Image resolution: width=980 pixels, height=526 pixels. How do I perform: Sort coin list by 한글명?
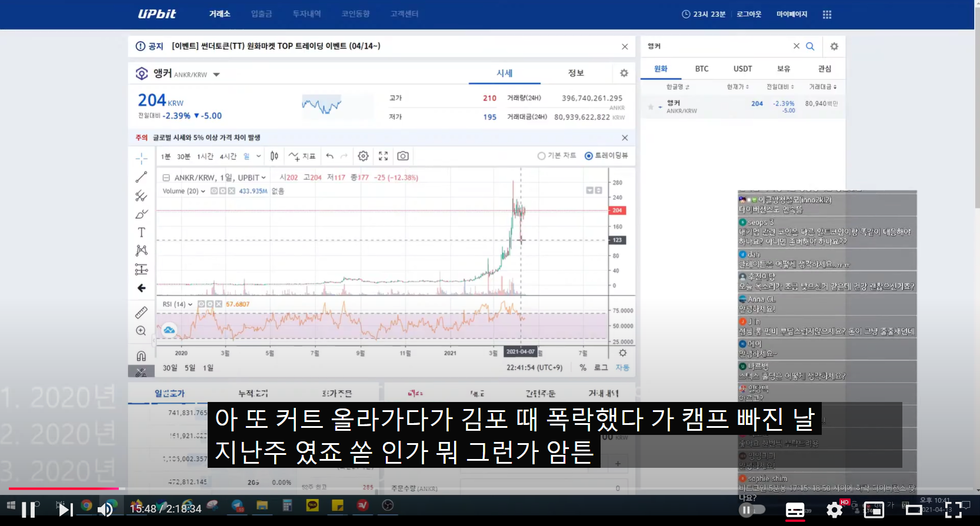(678, 87)
